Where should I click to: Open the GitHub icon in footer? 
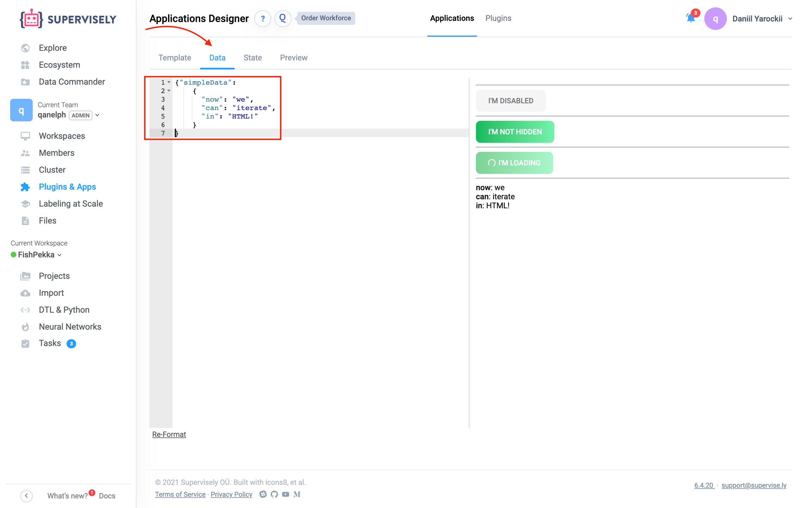point(274,494)
